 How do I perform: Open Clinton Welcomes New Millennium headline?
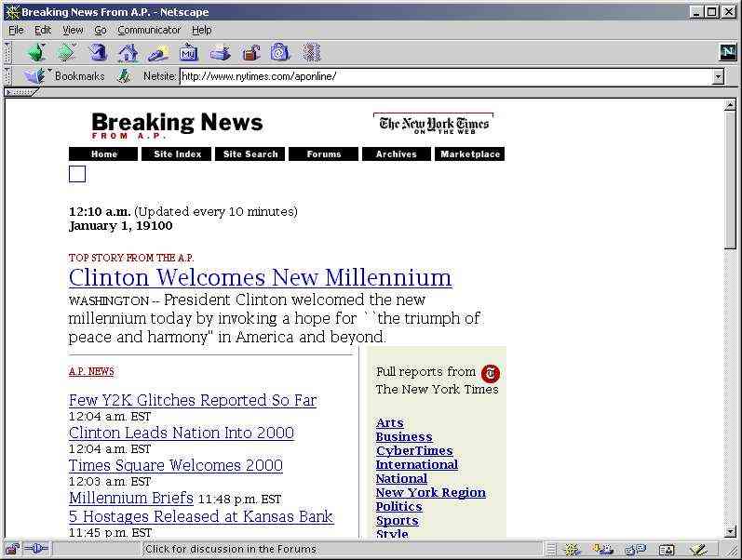261,277
